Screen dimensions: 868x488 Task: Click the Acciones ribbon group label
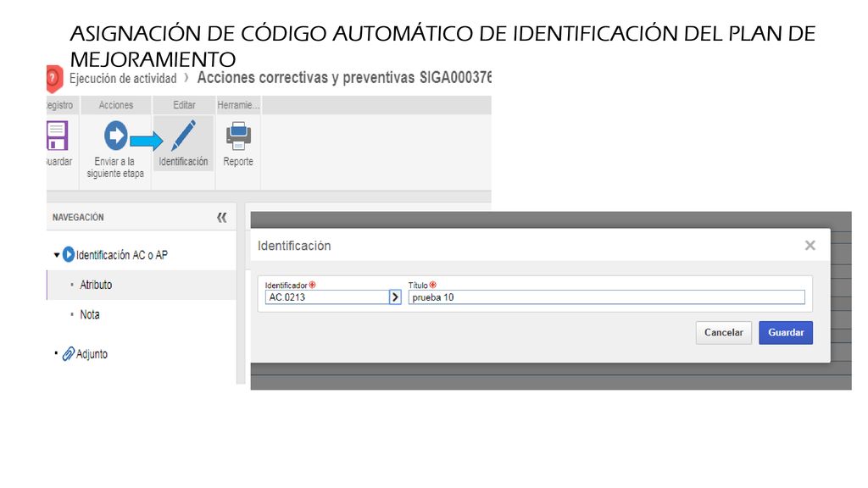pos(115,105)
